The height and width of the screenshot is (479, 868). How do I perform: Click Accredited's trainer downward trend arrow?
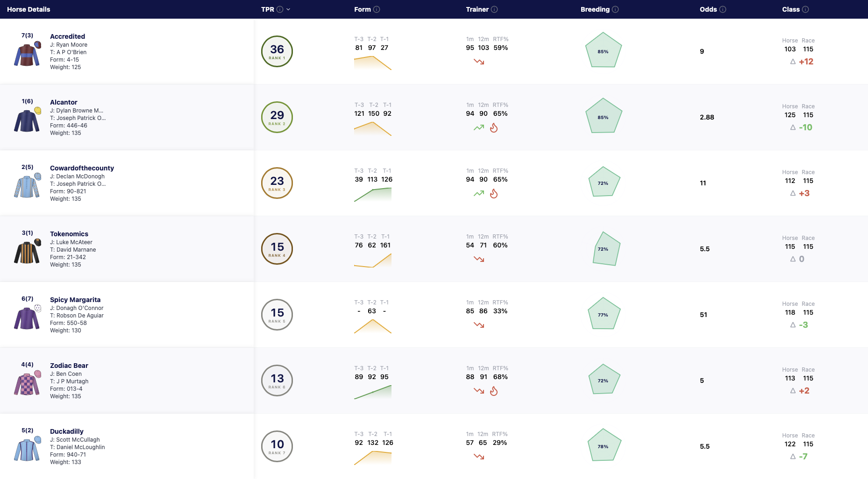tap(479, 62)
